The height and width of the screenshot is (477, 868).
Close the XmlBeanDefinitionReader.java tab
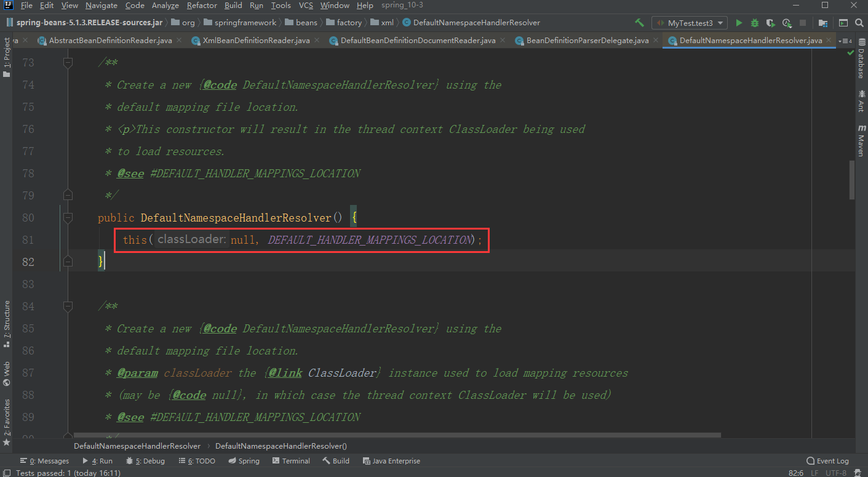click(317, 41)
